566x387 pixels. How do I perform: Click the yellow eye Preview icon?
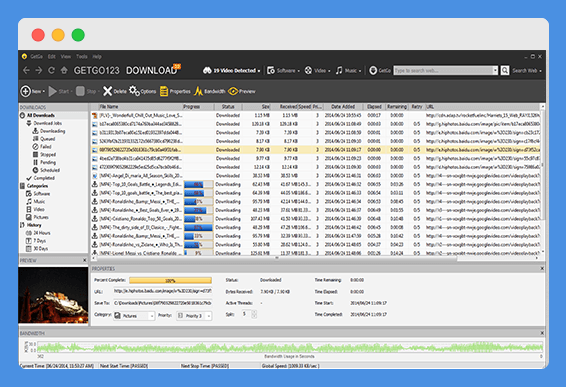coord(233,91)
